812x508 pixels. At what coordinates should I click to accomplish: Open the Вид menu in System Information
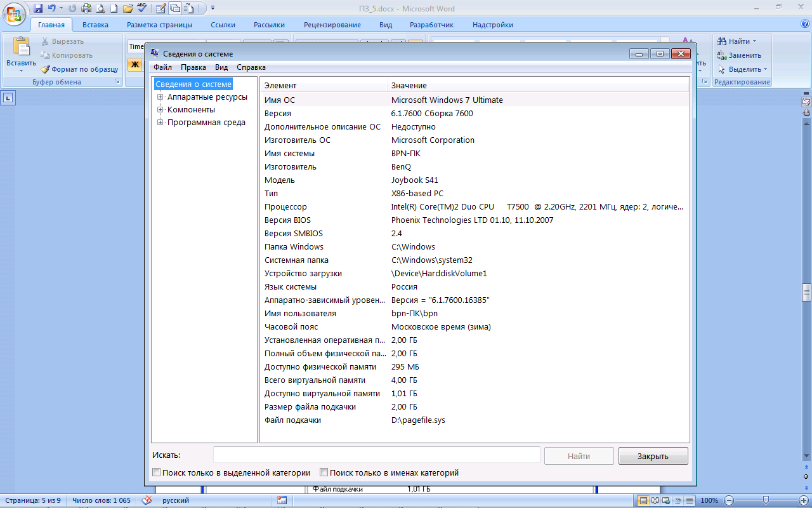click(221, 67)
